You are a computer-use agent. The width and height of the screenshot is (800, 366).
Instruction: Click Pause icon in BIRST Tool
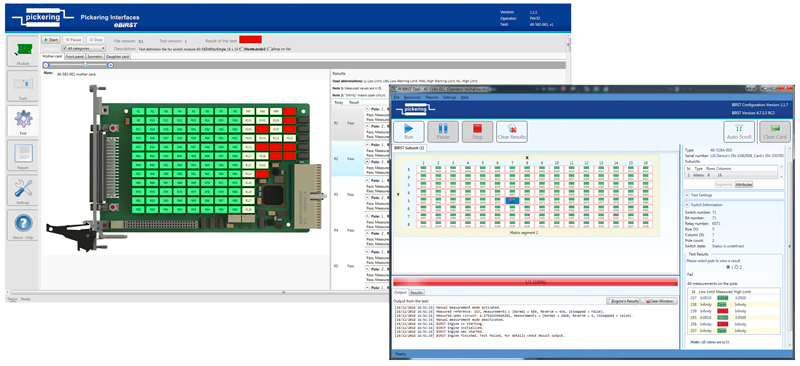click(443, 132)
